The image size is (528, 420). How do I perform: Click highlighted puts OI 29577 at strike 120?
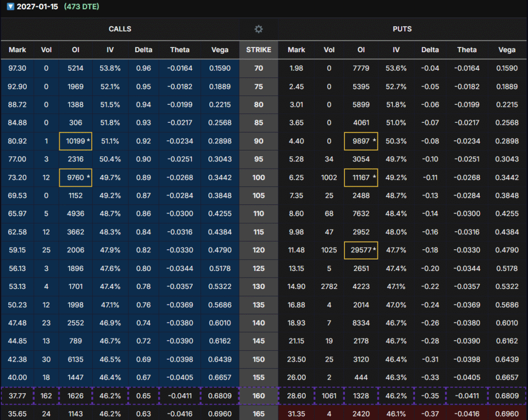360,250
